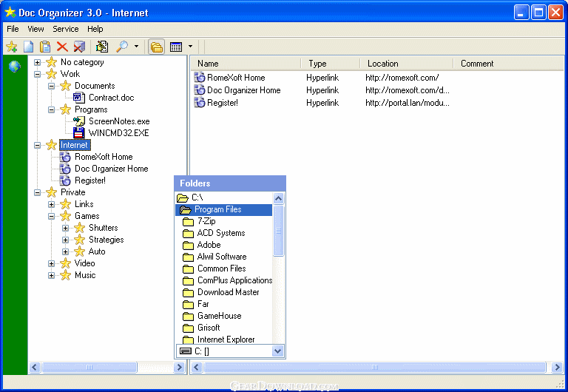Click the list view mode icon
The image size is (568, 392).
[x=176, y=47]
